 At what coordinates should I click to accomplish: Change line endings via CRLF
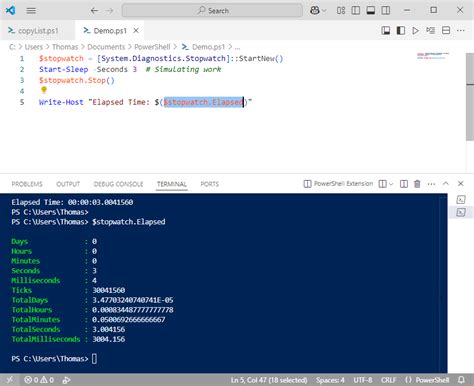(x=389, y=380)
